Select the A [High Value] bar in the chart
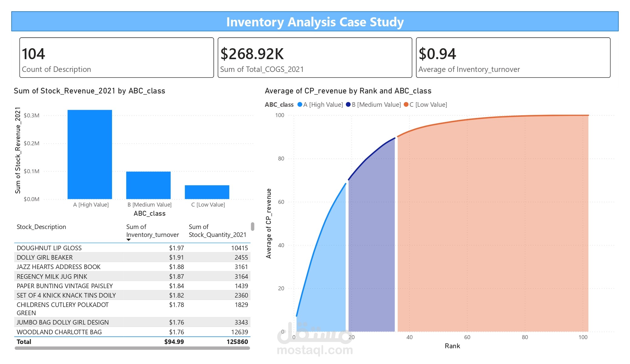This screenshot has height=364, width=630. click(x=89, y=152)
